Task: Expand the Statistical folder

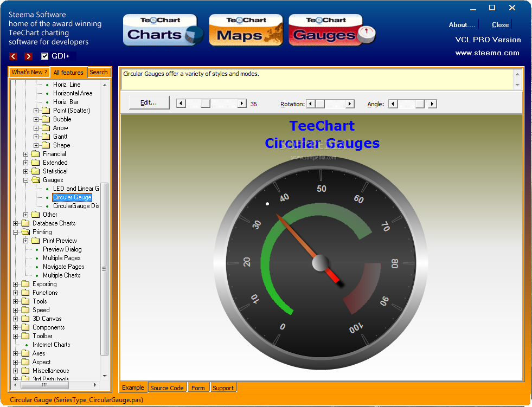Action: click(x=26, y=171)
